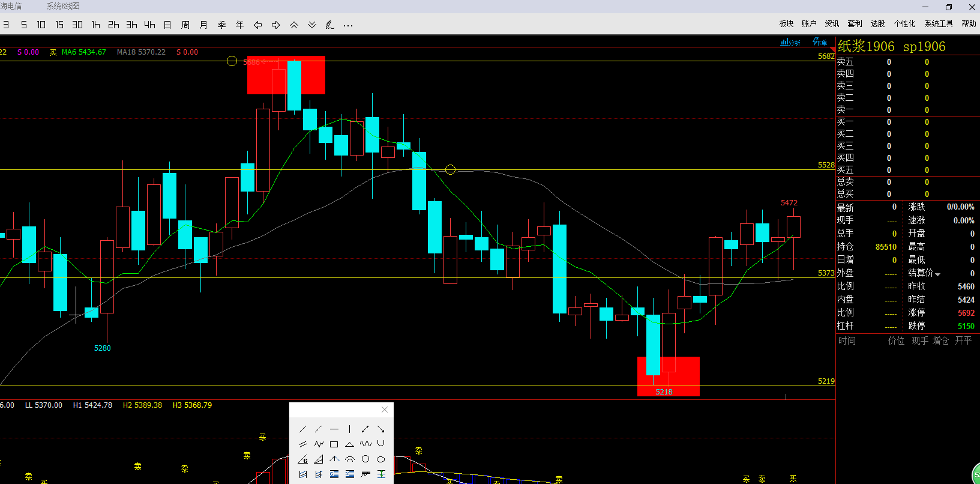Switch chart to 10-minute period
This screenshot has width=980, height=484.
click(41, 25)
